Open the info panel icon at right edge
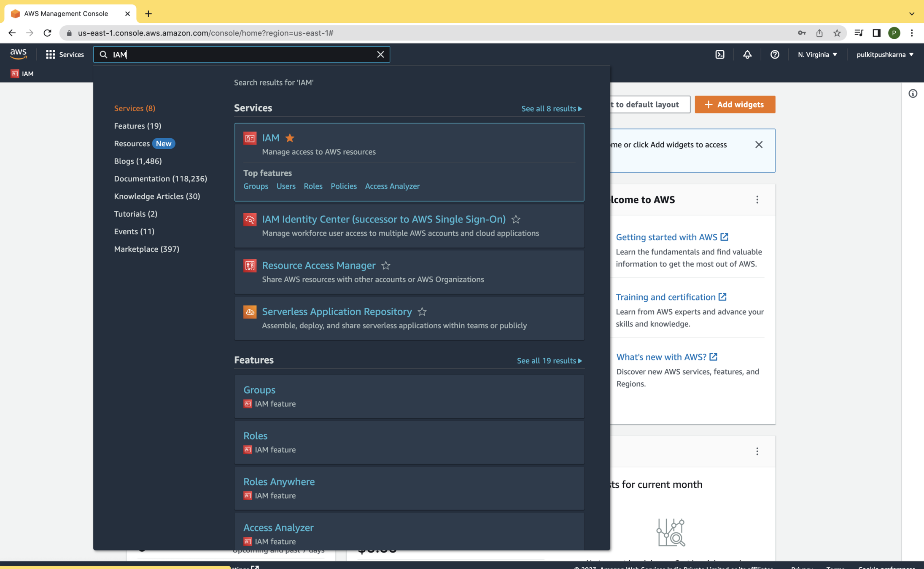Viewport: 924px width, 569px height. point(913,94)
